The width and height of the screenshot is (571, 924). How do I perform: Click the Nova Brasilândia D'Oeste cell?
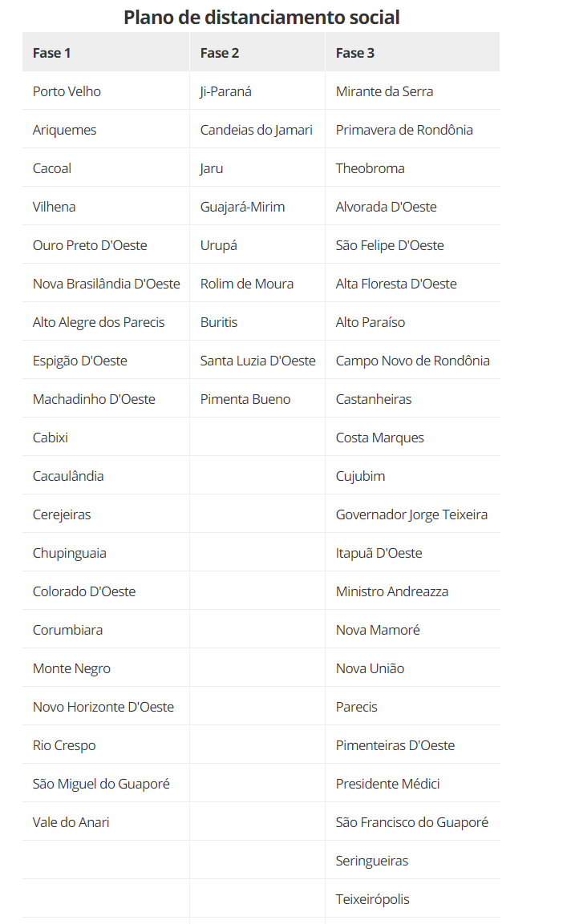coord(107,284)
